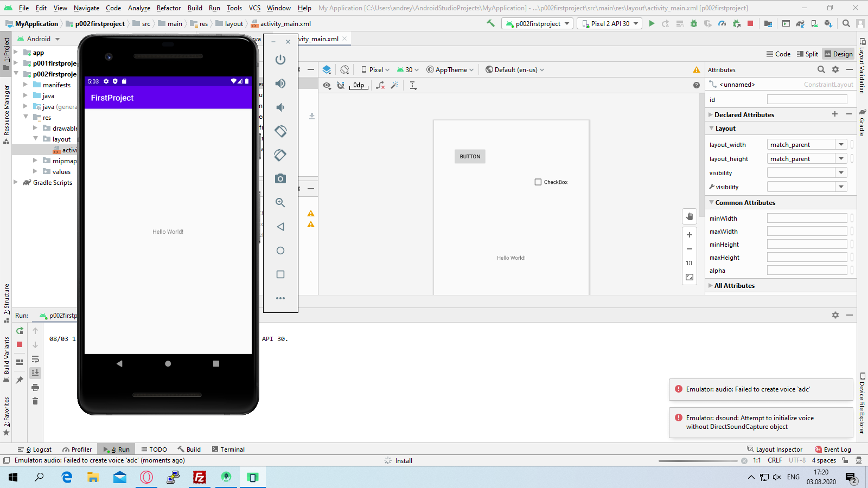868x488 pixels.
Task: Open emulator extended controls (three dots)
Action: (x=280, y=298)
